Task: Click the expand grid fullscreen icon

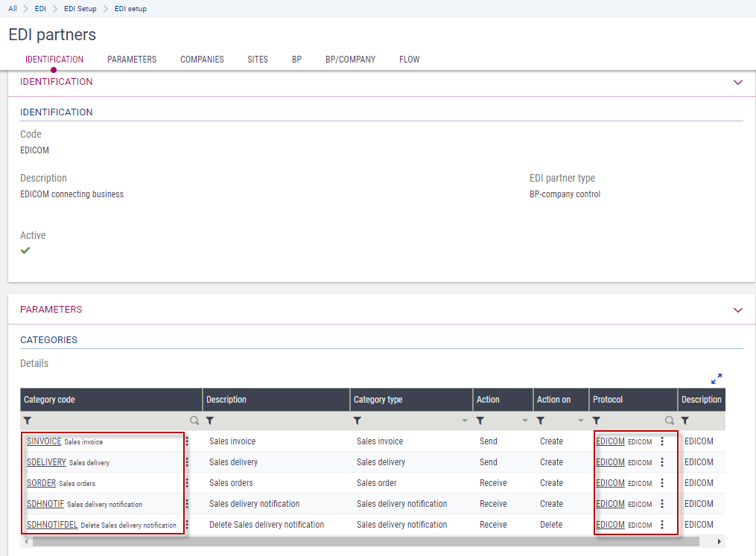Action: coord(716,379)
